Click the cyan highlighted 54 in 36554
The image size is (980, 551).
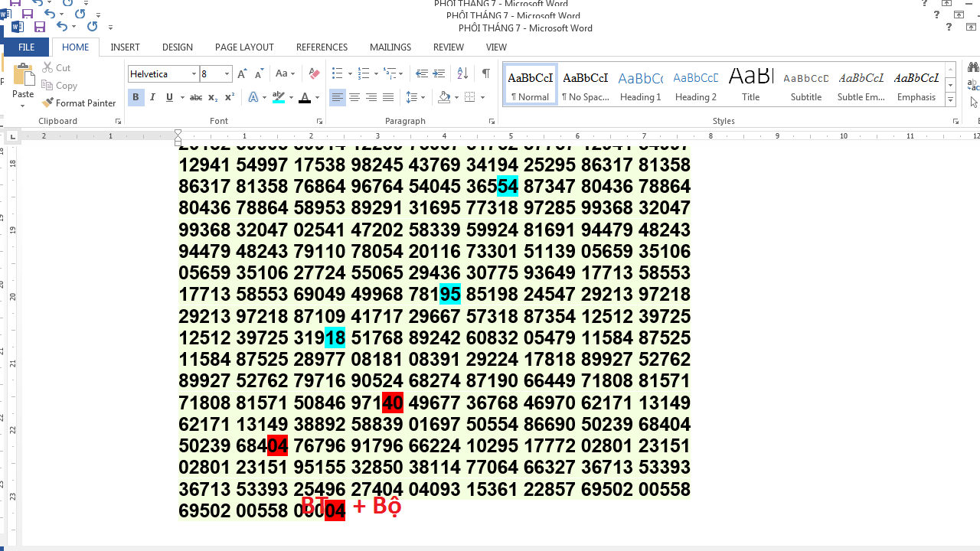point(508,186)
